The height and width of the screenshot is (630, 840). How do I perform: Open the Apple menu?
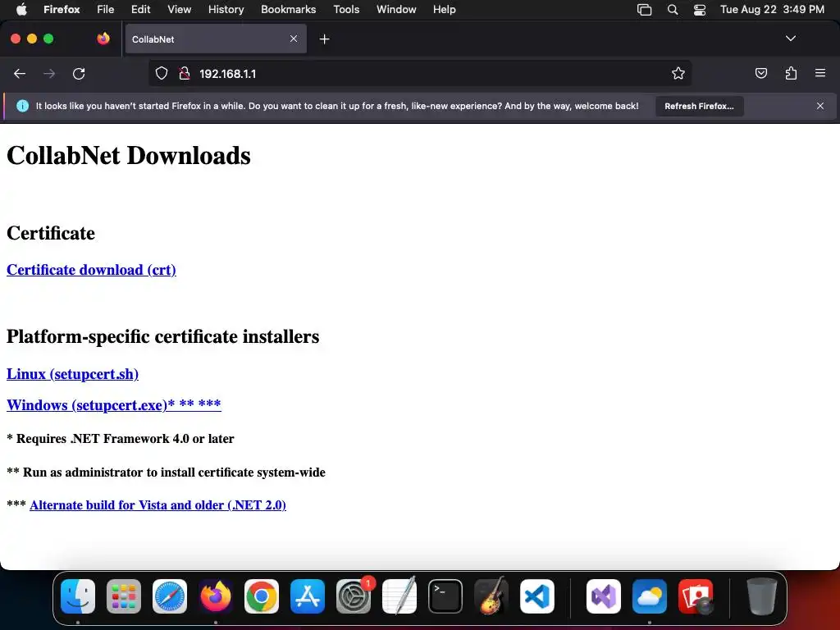(21, 10)
